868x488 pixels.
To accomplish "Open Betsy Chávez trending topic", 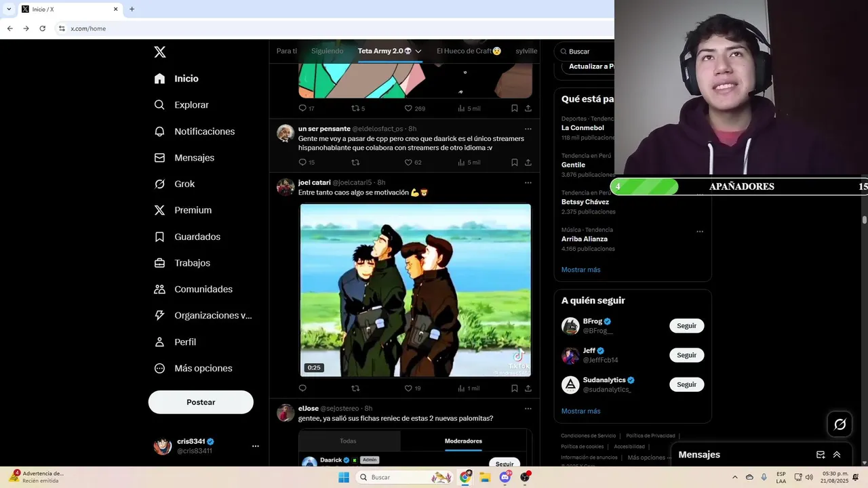I will [x=585, y=202].
